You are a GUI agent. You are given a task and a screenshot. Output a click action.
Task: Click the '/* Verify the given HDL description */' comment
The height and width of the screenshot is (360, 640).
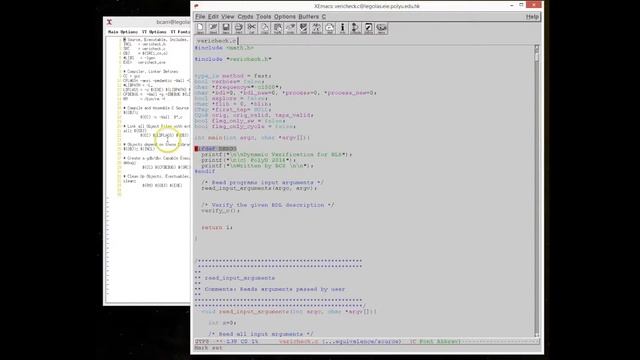point(268,205)
